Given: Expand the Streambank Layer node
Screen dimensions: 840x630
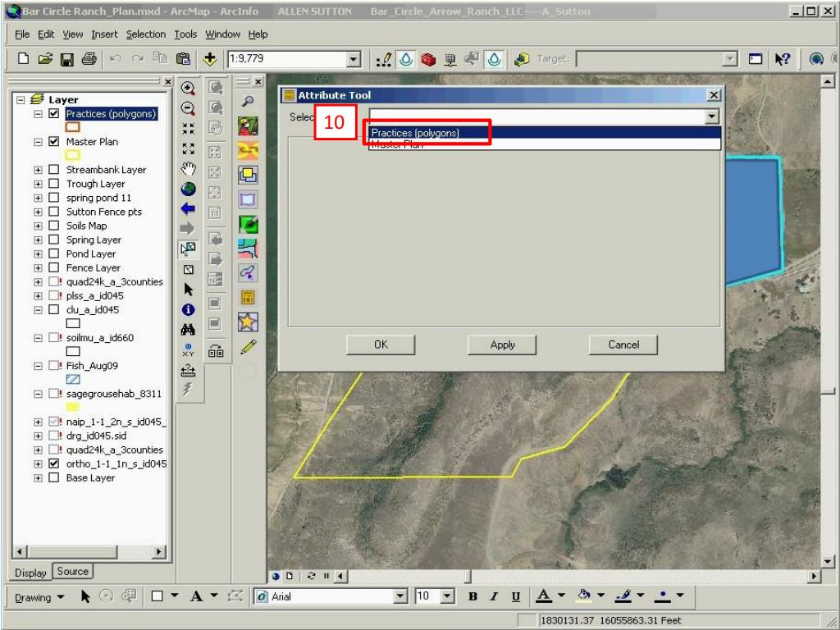Looking at the screenshot, I should pos(38,170).
